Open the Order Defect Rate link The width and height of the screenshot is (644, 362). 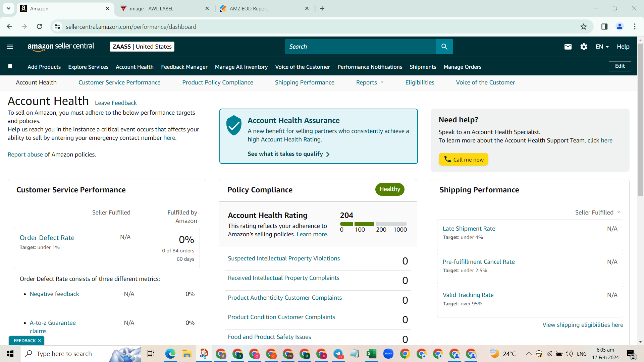point(47,238)
